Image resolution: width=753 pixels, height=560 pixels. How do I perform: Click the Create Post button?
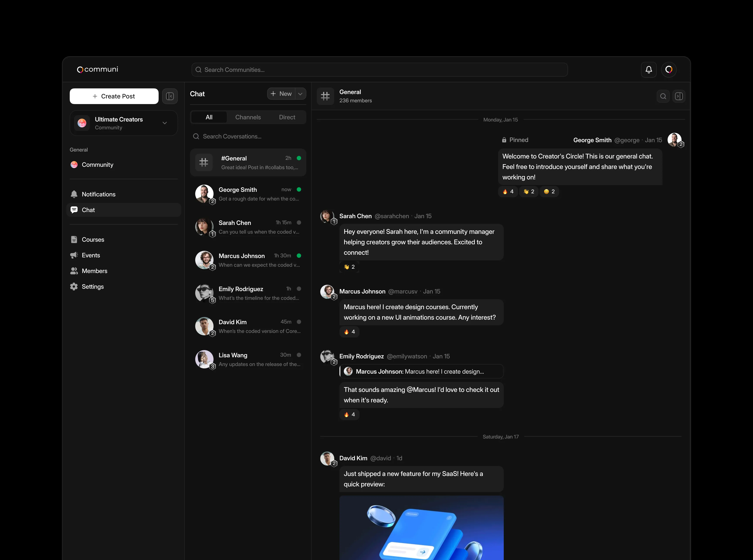(x=114, y=96)
